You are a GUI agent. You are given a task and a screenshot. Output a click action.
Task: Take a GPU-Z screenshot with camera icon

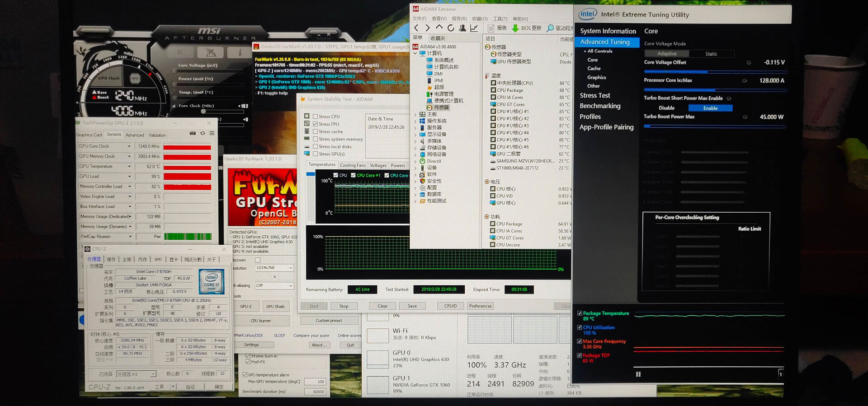click(193, 134)
